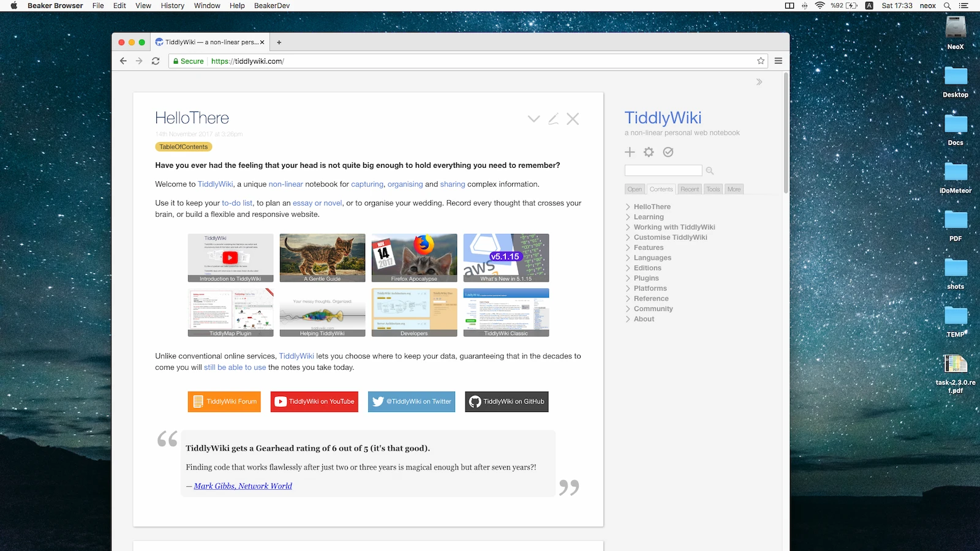The image size is (980, 551).
Task: Switch to the More sidebar tab
Action: pyautogui.click(x=734, y=189)
